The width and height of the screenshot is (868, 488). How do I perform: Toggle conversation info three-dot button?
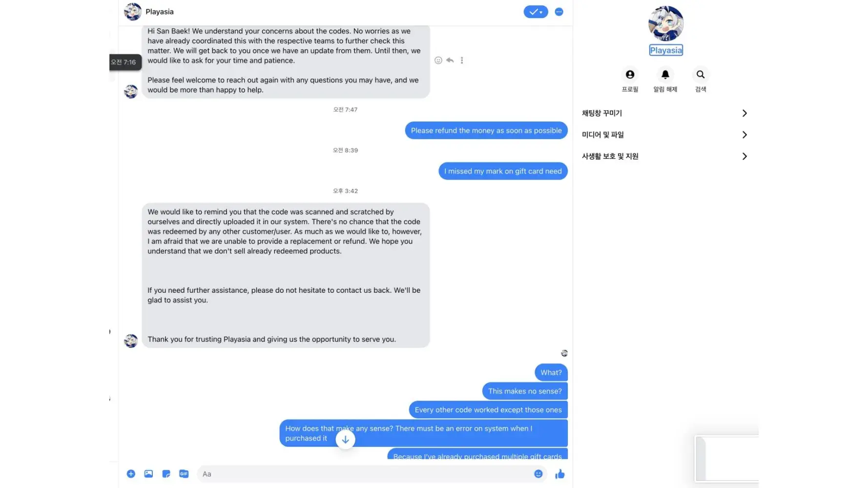[559, 12]
